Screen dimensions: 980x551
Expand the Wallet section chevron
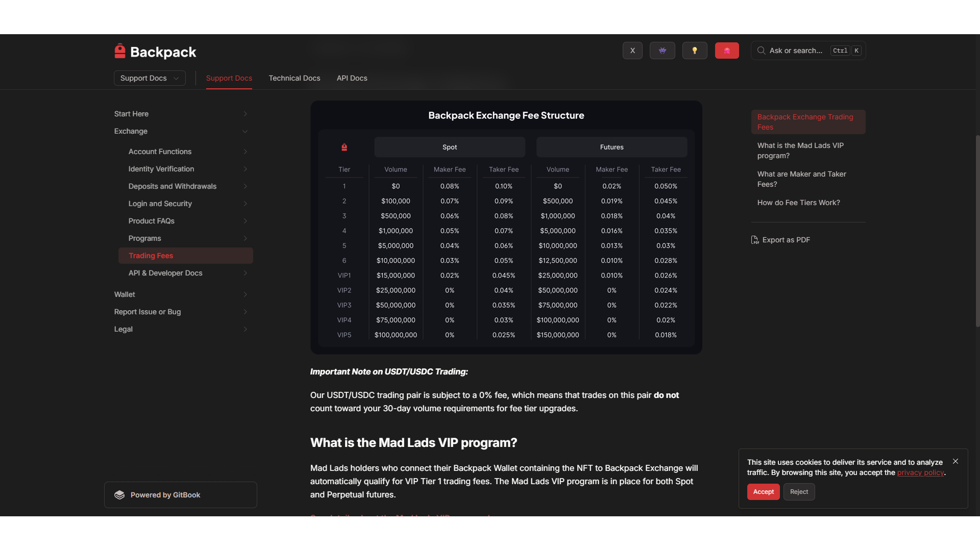(x=245, y=294)
